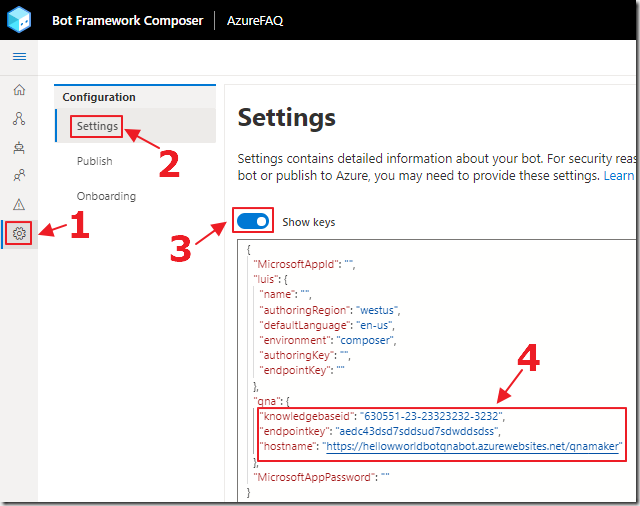Open the Settings gear icon
Screen dimensions: 640x506
point(19,233)
